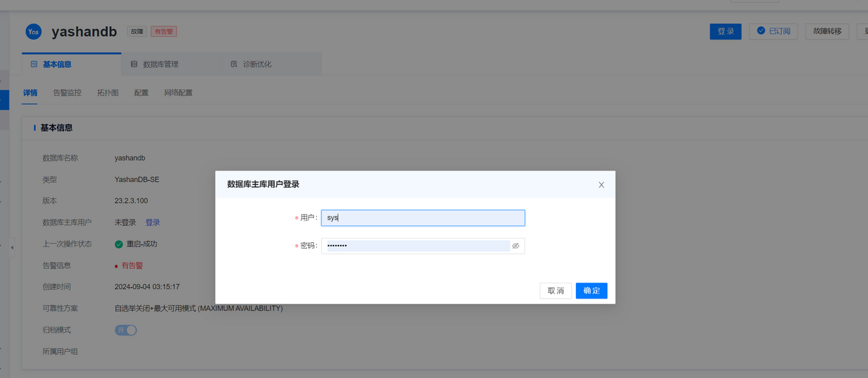Close the database login dialog
This screenshot has width=868, height=378.
click(601, 185)
